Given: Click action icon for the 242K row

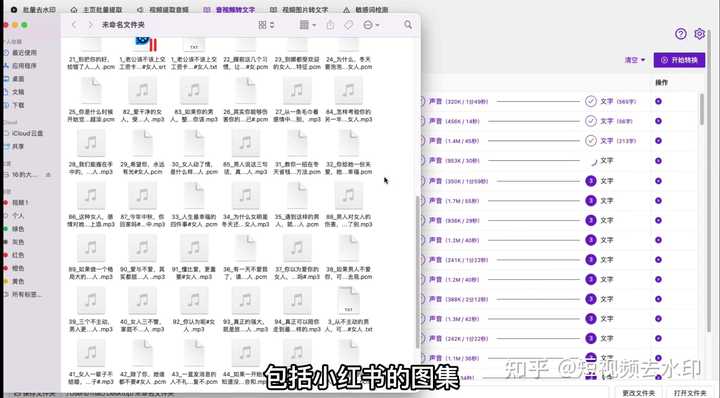Looking at the screenshot, I should tap(658, 339).
